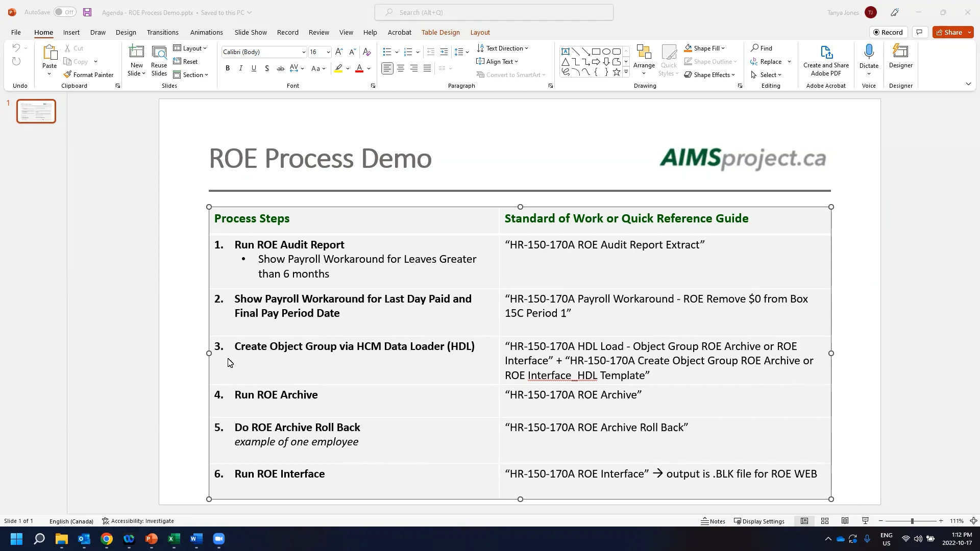Toggle bold formatting
The image size is (980, 551).
click(x=228, y=68)
